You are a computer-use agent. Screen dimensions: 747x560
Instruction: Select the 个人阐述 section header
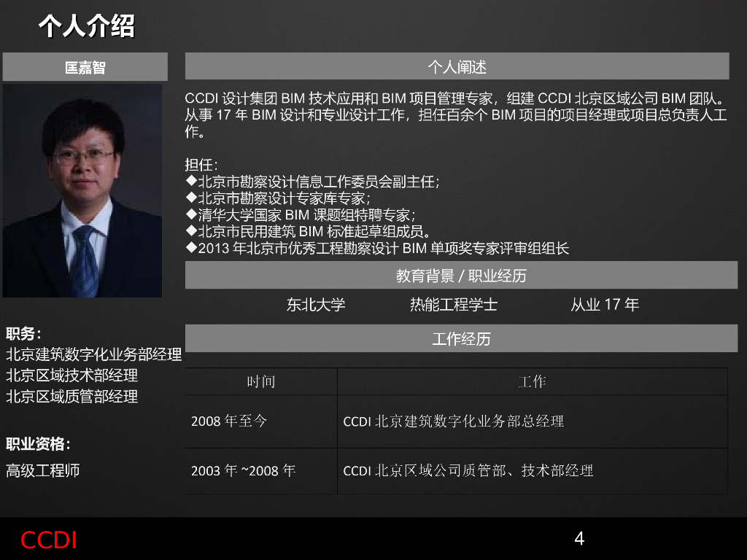(457, 66)
